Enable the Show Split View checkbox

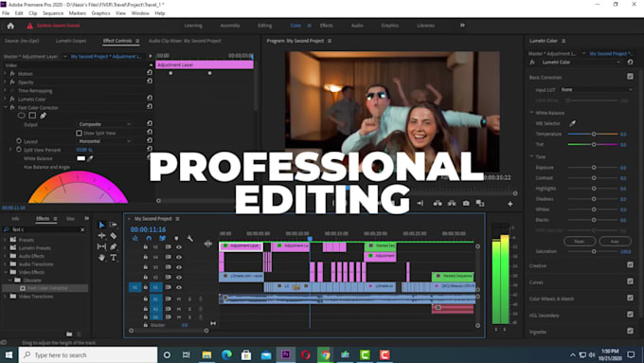[79, 134]
